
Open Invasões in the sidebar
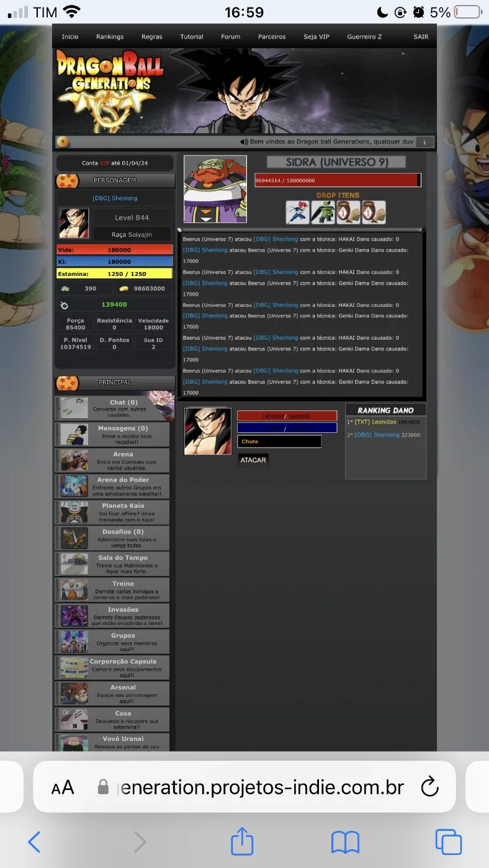(112, 616)
